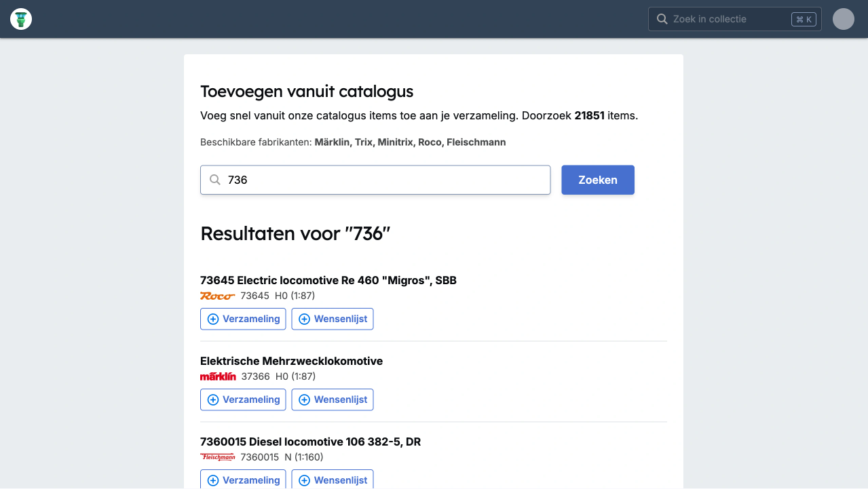
Task: Add locomotive Re 460 "Migros" to Verzameling
Action: click(x=243, y=319)
